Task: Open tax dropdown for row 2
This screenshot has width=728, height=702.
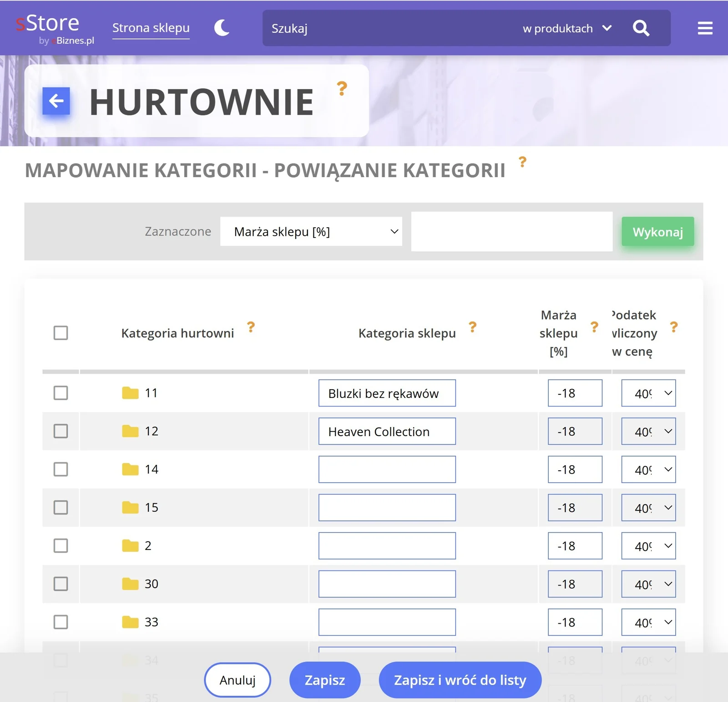Action: 648,546
